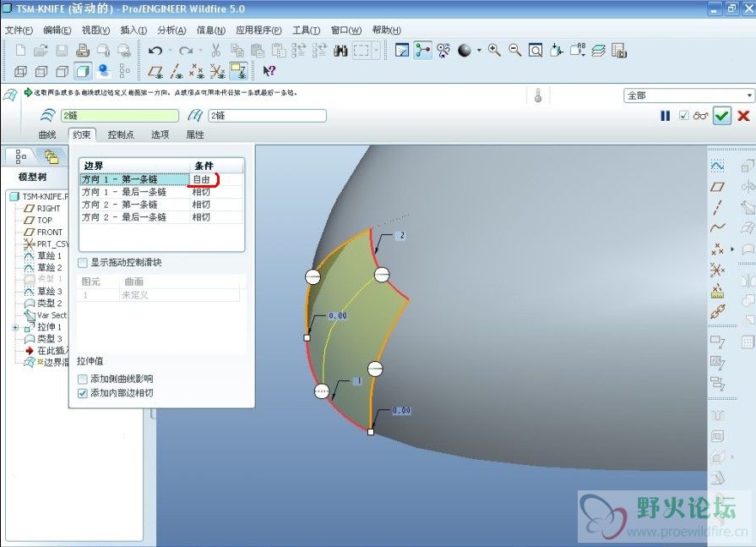Open the Layers stack icon
Image resolution: width=756 pixels, height=547 pixels.
coord(598,50)
